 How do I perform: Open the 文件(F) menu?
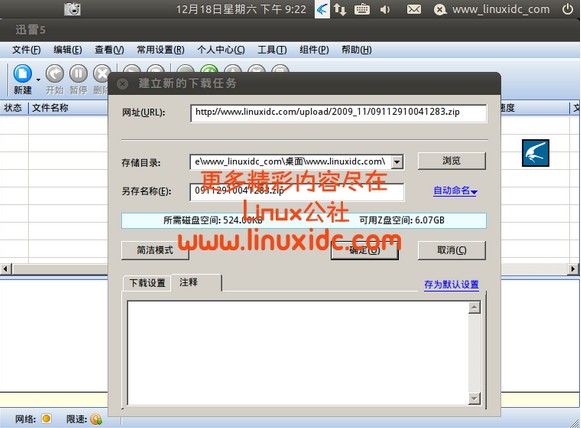pyautogui.click(x=26, y=50)
